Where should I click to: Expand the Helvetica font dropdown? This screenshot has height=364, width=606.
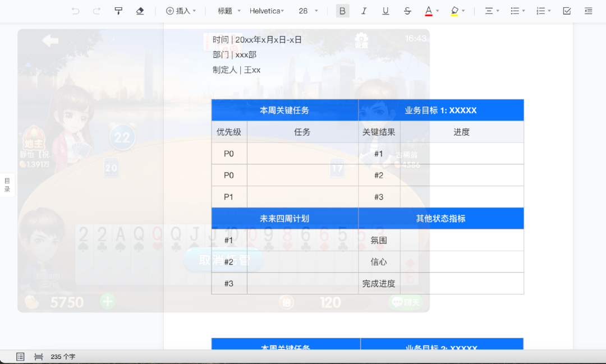[x=267, y=11]
